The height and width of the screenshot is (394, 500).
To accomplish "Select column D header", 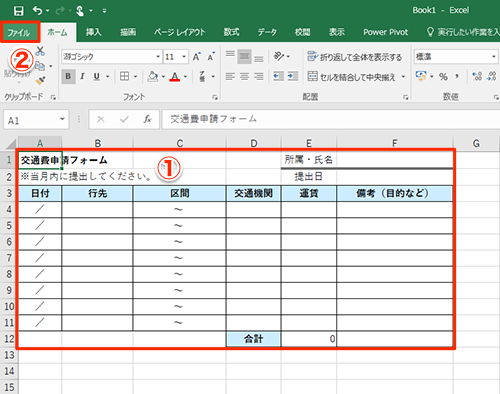I will click(254, 144).
